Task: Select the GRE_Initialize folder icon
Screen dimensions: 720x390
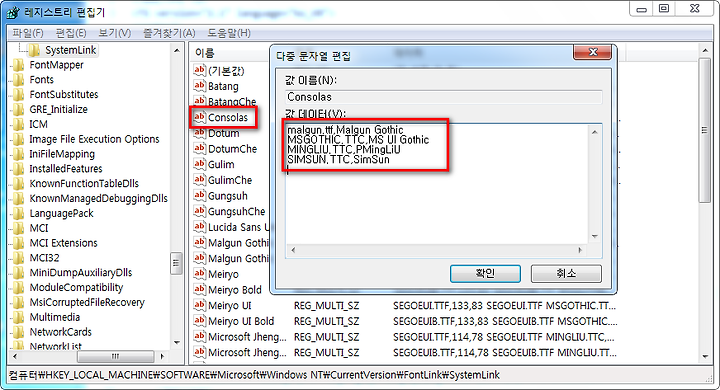Action: (x=19, y=109)
